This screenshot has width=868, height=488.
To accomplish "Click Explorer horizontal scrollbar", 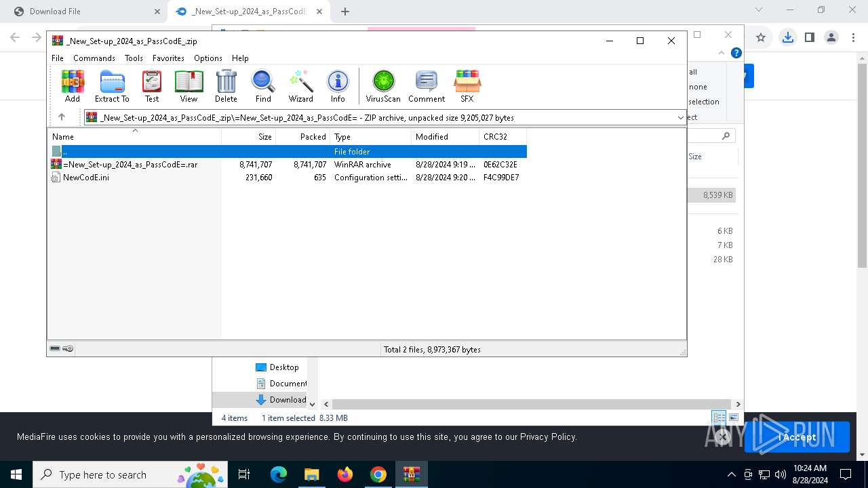I will pyautogui.click(x=533, y=404).
